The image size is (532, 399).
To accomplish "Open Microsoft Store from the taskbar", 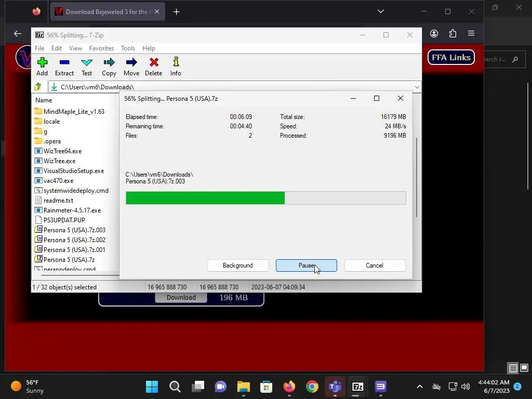I will tap(267, 387).
